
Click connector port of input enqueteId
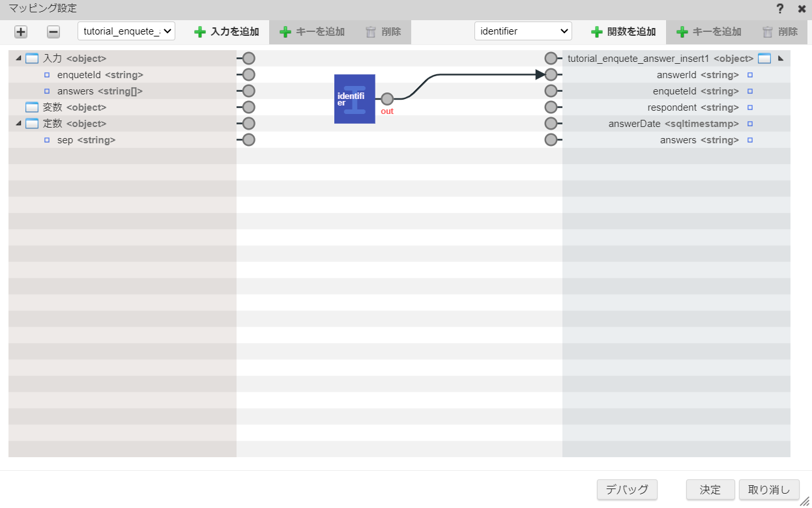(248, 75)
